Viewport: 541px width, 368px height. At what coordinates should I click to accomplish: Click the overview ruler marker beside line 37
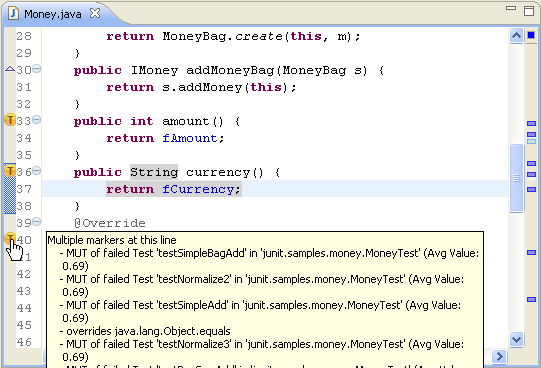click(531, 189)
